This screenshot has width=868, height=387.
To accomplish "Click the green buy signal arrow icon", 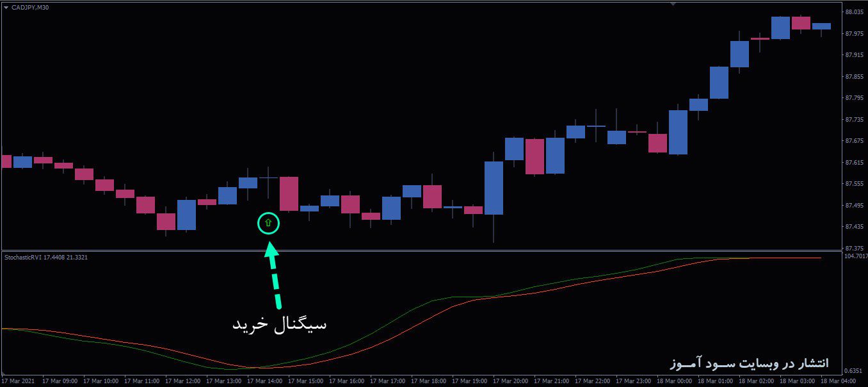I will [268, 223].
